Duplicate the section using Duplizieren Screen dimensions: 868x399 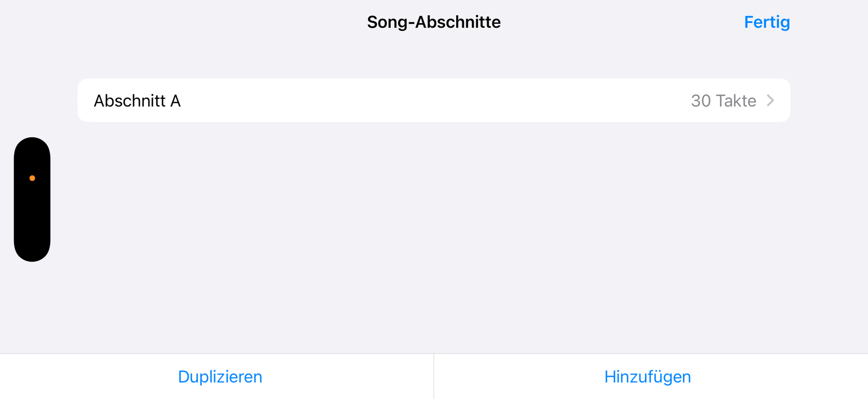[220, 377]
